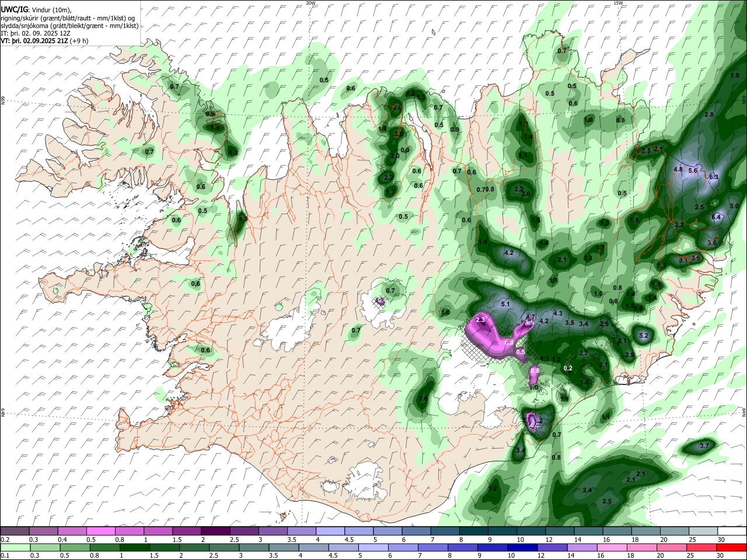Click the "rigning/skúrir" description line

tap(68, 18)
